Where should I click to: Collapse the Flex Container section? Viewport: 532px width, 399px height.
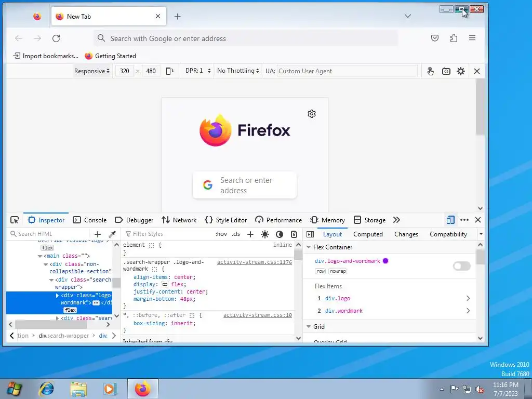309,247
